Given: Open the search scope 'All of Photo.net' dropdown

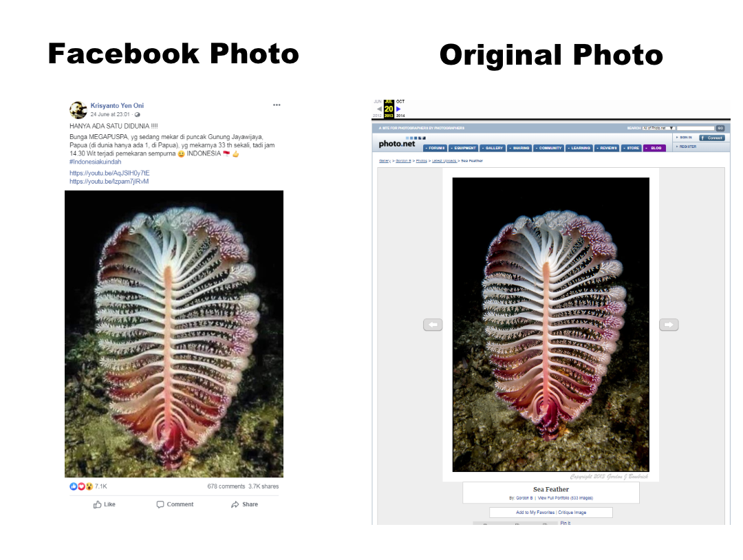Looking at the screenshot, I should [x=658, y=128].
